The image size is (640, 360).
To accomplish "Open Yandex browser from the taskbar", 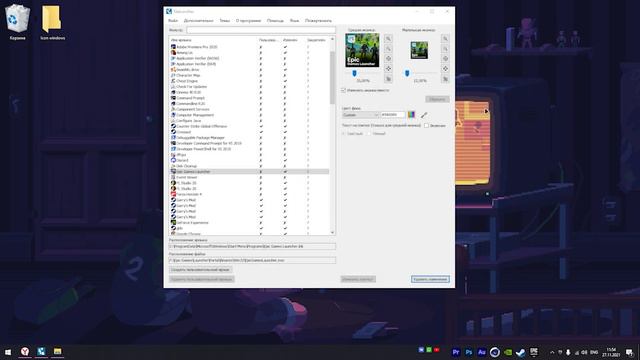I will 25,351.
